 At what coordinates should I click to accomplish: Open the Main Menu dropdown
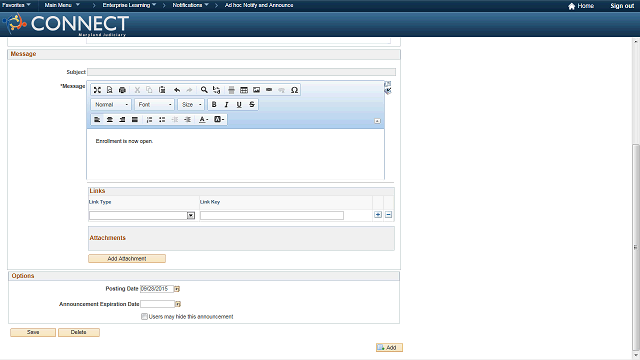62,5
